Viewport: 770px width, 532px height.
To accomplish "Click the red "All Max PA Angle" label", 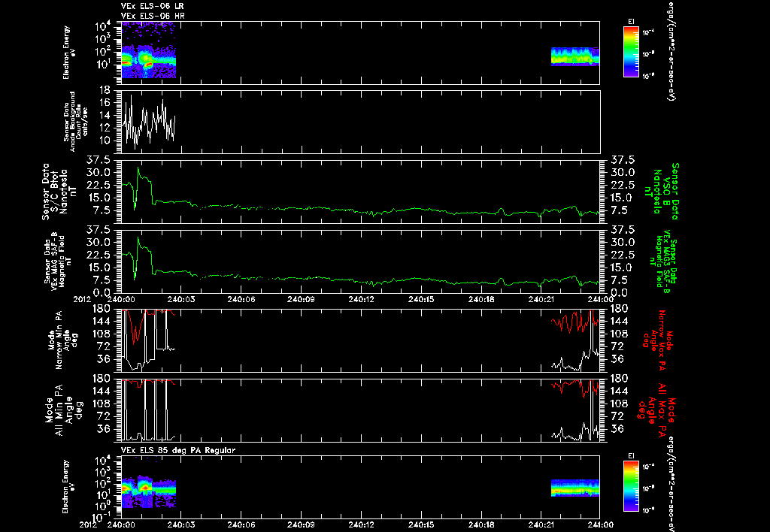I will click(x=656, y=409).
